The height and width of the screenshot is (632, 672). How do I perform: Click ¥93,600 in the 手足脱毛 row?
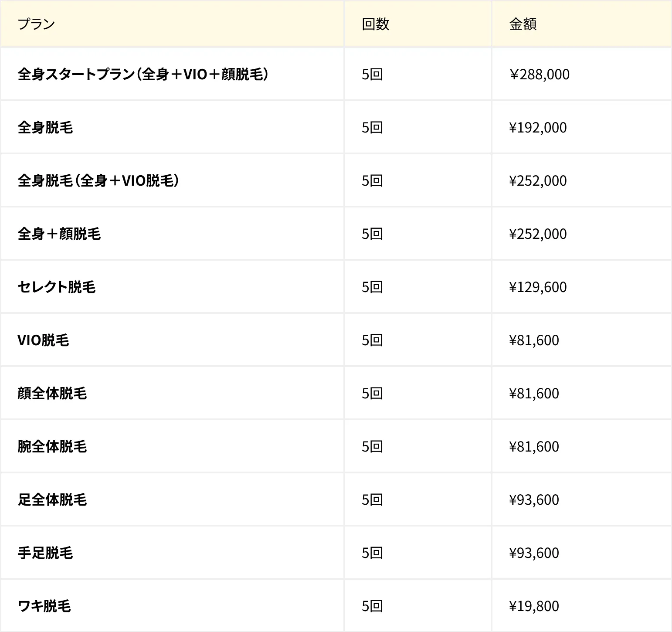pos(534,553)
